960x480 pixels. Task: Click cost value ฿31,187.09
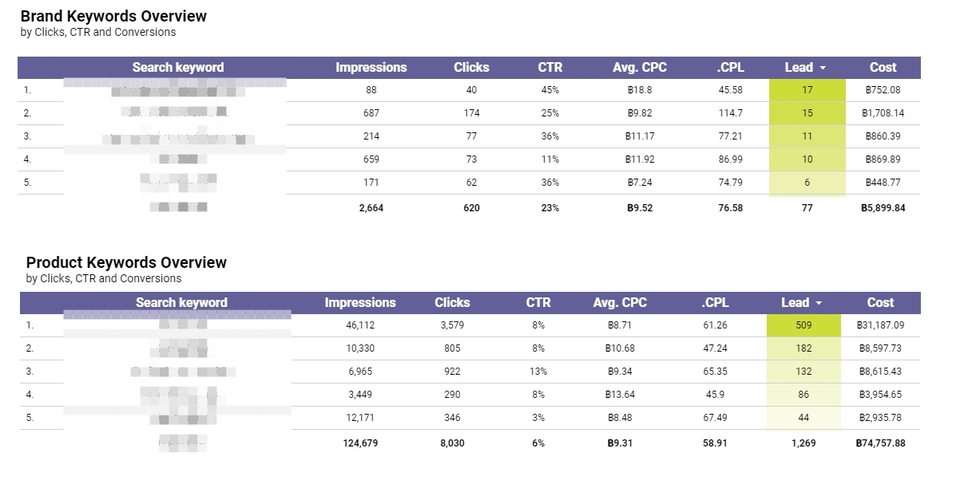pos(880,325)
